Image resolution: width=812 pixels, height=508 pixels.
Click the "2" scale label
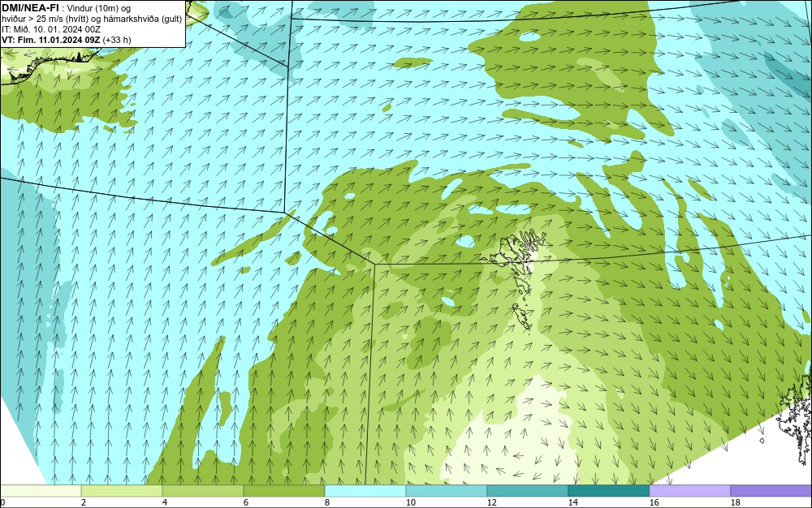click(84, 502)
